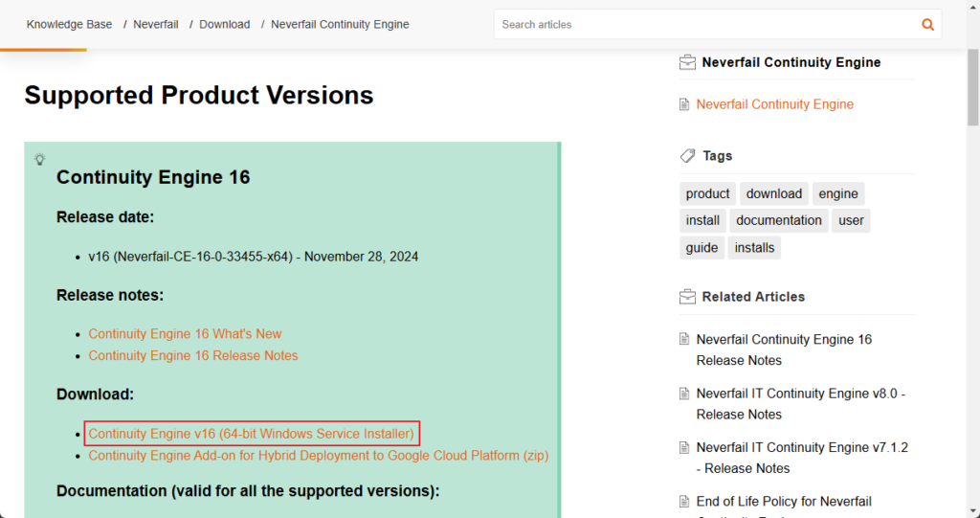Click the tag icon next to Tags
The height and width of the screenshot is (518, 980).
click(687, 156)
